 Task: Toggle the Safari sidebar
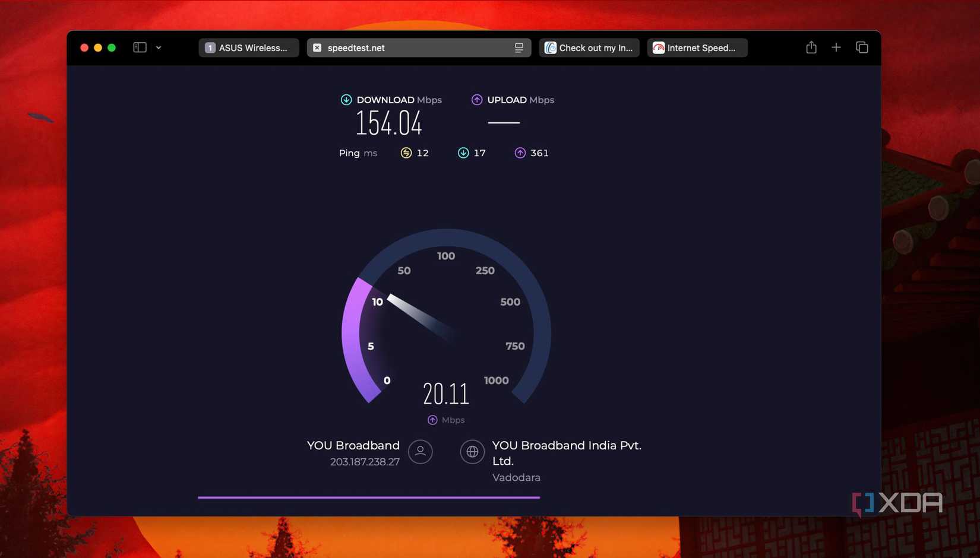click(x=139, y=47)
